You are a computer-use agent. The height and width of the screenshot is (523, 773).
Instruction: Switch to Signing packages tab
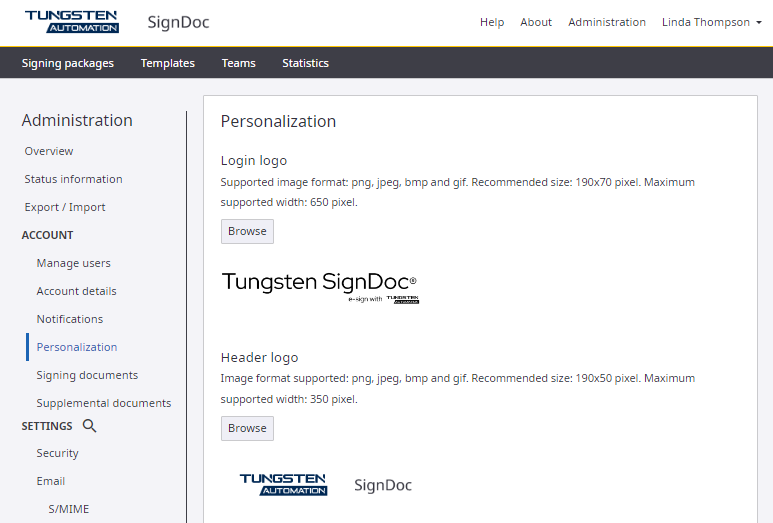pos(68,63)
